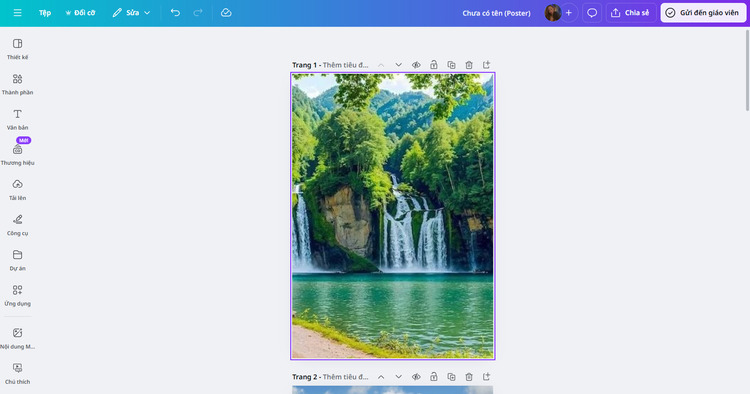Duplicate Trang 2 page
750x394 pixels.
tap(451, 377)
